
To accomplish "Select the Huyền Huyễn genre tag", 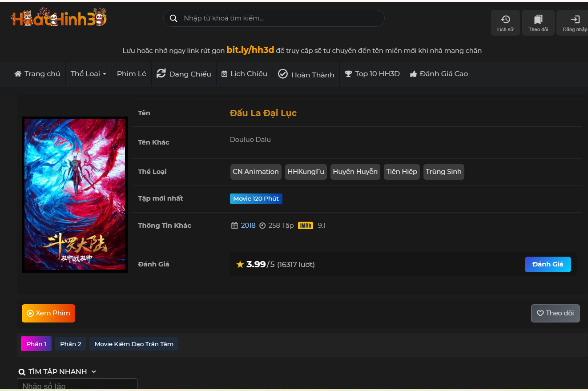I will pos(355,172).
